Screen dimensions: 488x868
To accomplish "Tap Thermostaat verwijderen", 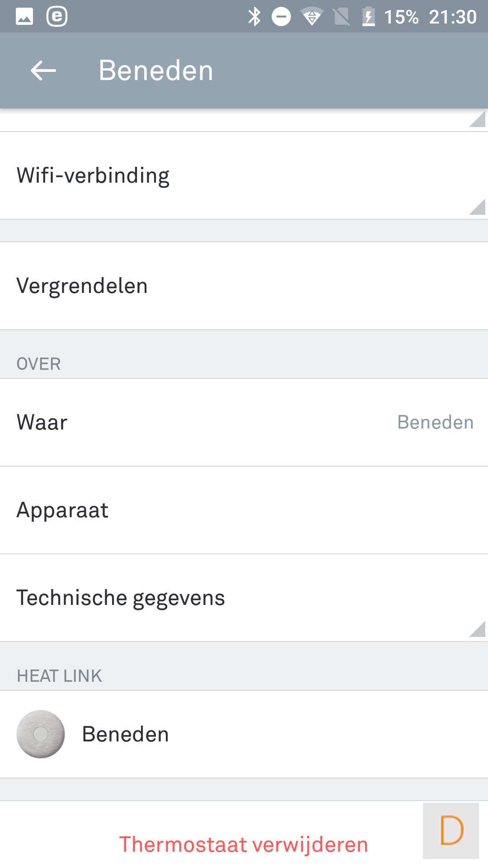I will click(x=244, y=844).
